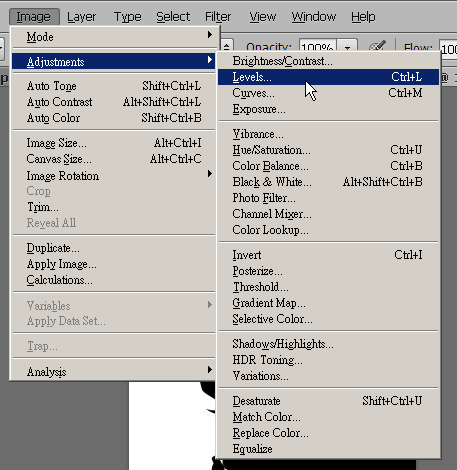Open the Filter menu

click(x=218, y=17)
